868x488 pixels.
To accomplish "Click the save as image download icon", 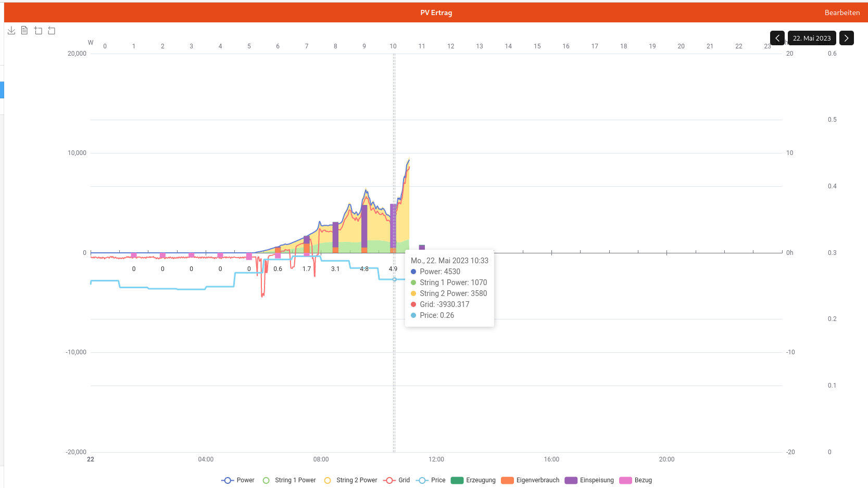I will 11,31.
